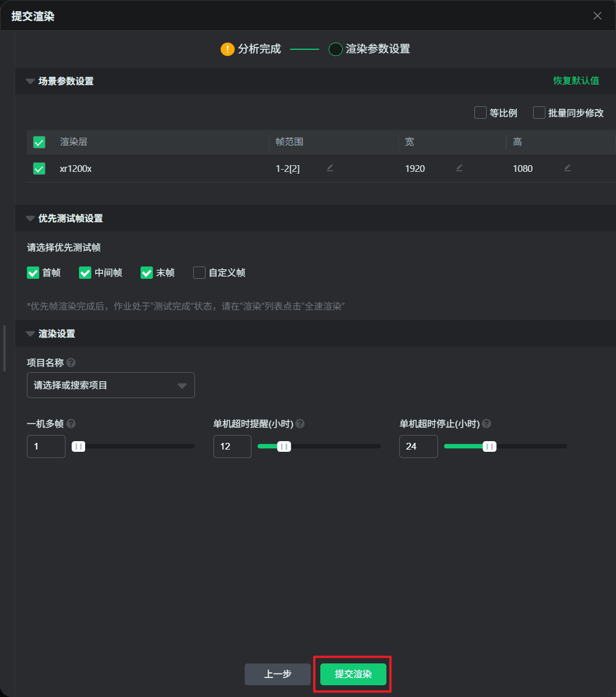Enable the 等比例 checkbox
The width and height of the screenshot is (616, 697).
[x=480, y=113]
